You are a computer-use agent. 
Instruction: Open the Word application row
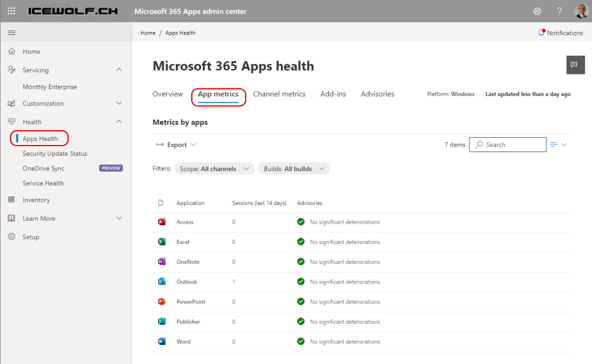click(x=361, y=342)
